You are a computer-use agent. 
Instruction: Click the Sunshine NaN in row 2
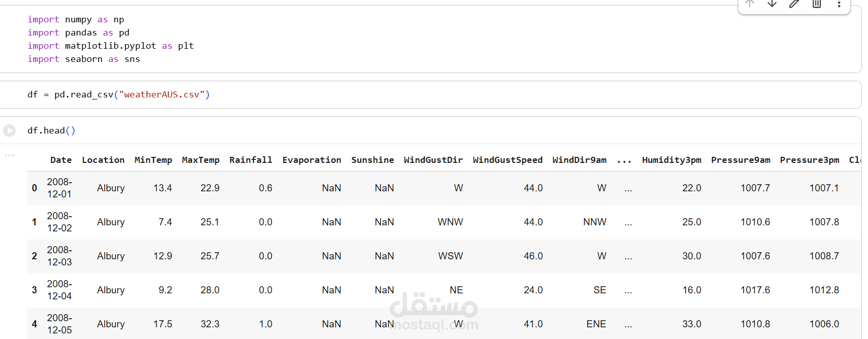click(384, 256)
